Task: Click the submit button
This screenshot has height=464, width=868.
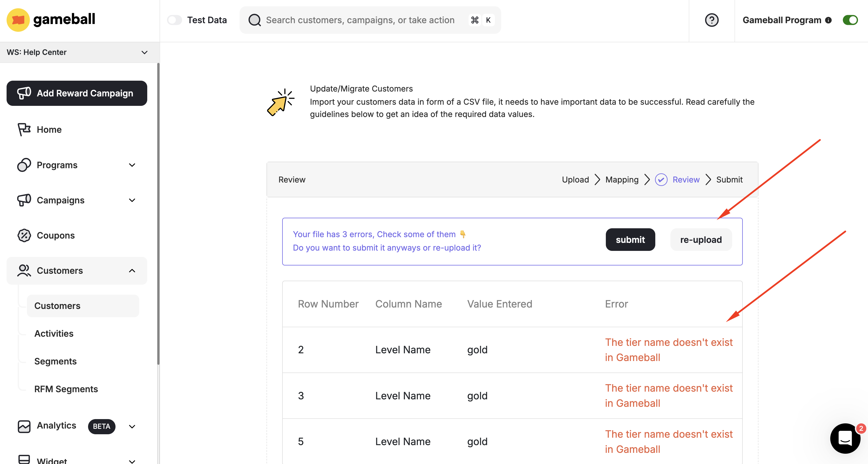Action: 630,239
